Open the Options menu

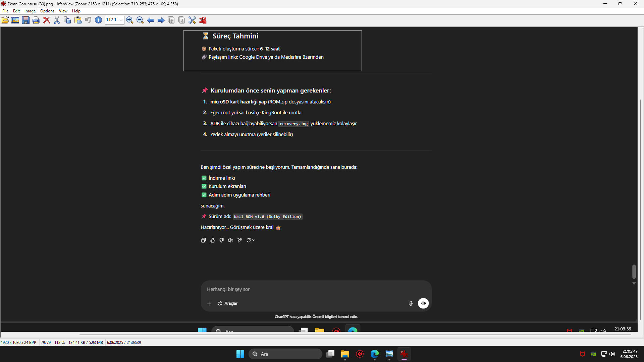point(47,11)
